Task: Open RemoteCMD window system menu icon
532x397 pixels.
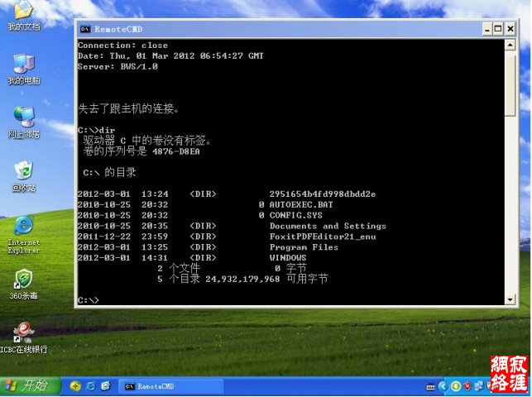Action: pos(85,29)
